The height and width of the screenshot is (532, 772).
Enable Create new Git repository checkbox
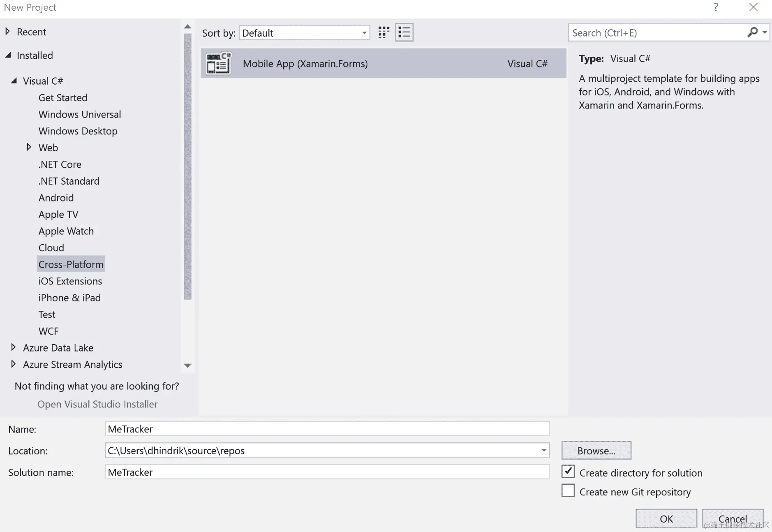coord(568,491)
